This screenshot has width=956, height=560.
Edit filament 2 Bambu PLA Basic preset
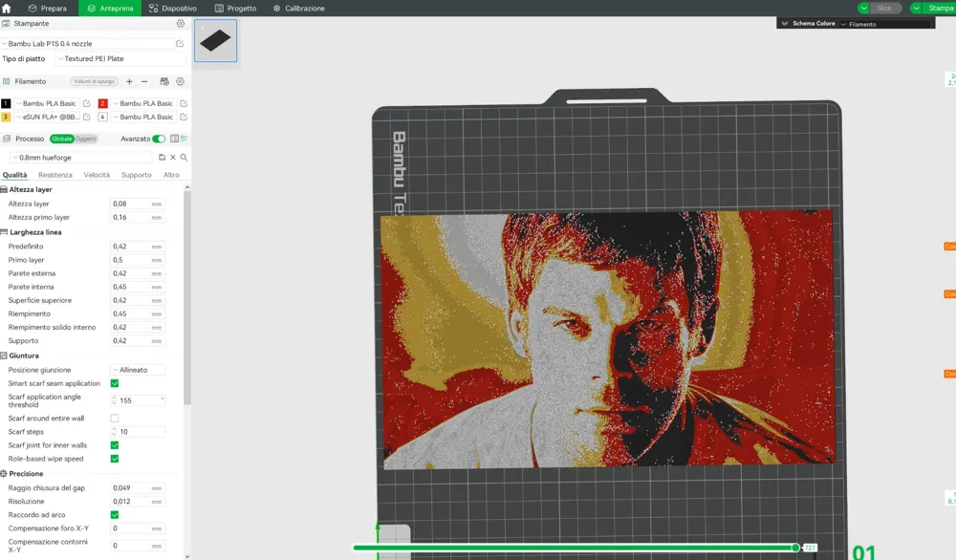184,103
